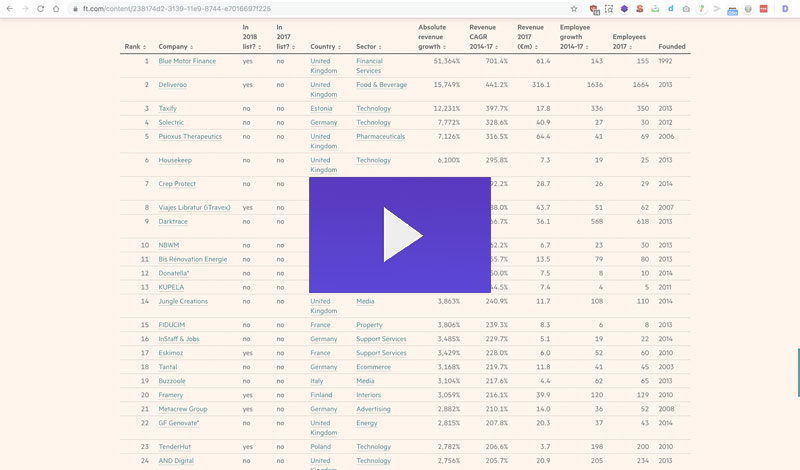Open the Solectric company link
The image size is (800, 470).
click(171, 122)
